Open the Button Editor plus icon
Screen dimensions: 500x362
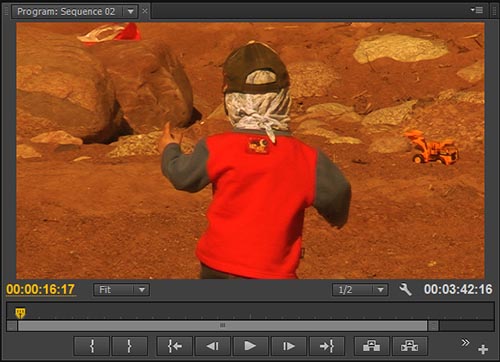(483, 349)
